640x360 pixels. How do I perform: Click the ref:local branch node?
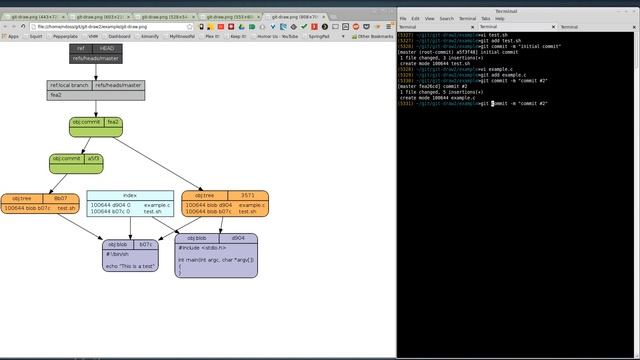point(96,90)
